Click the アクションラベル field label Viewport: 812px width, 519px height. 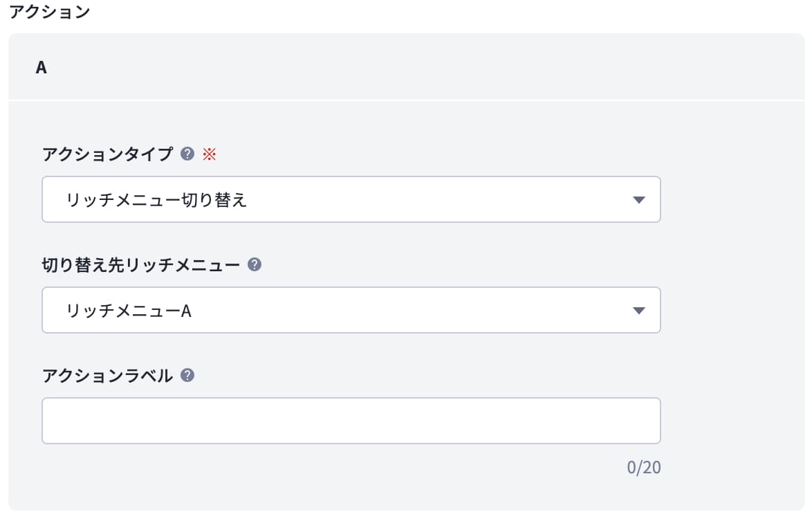point(107,375)
